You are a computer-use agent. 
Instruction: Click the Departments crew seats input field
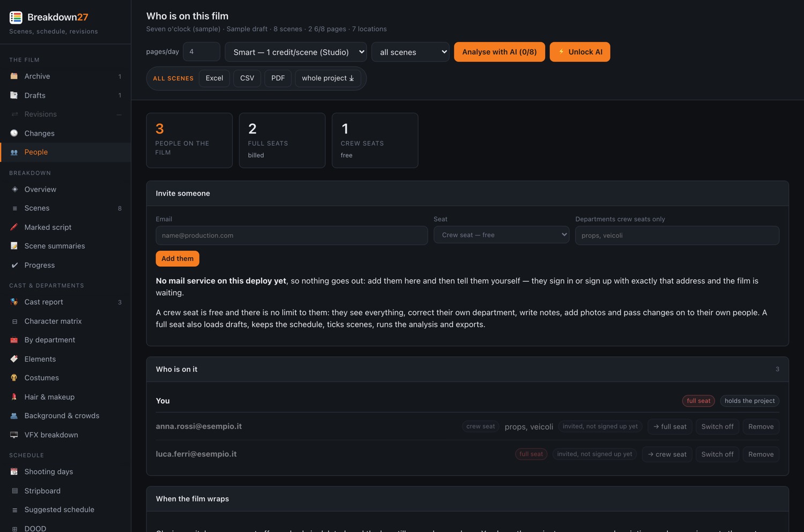tap(677, 235)
